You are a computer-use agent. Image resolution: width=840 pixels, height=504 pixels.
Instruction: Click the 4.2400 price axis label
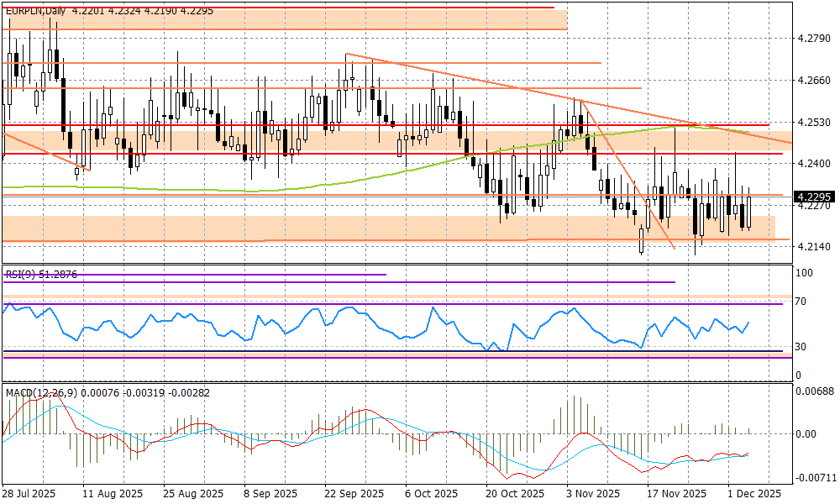[813, 164]
